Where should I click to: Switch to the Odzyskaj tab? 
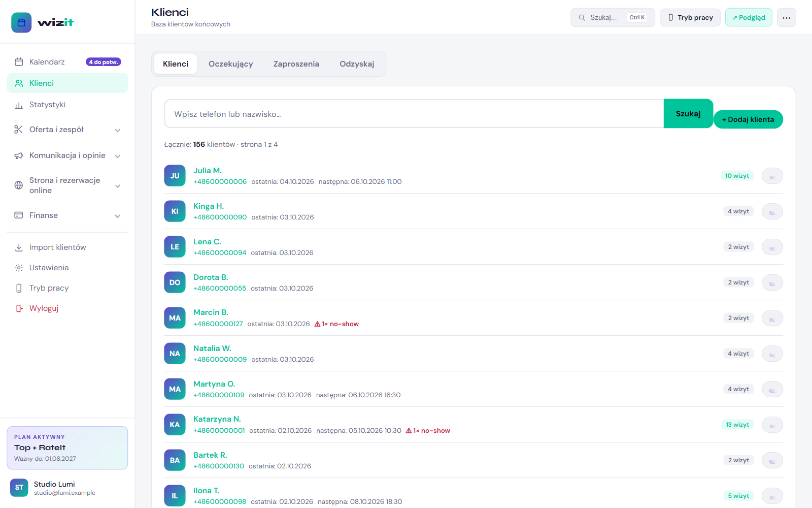tap(357, 64)
